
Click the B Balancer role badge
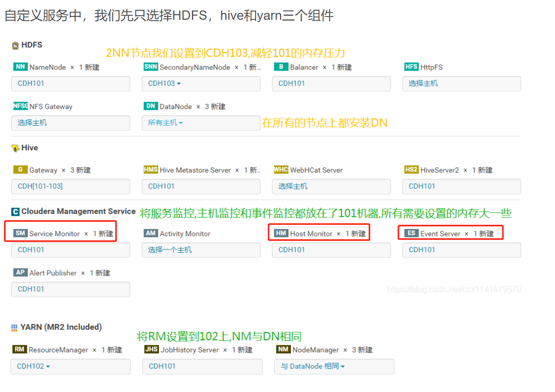(x=281, y=67)
